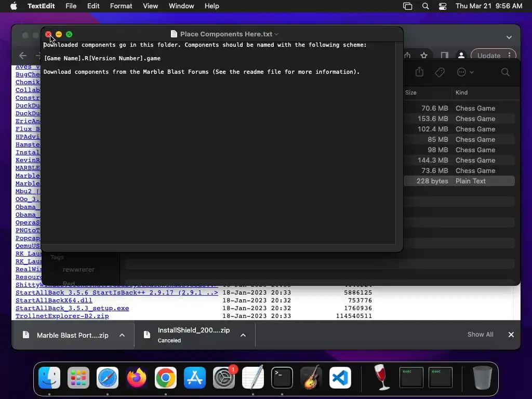Open the Apple menu

pyautogui.click(x=14, y=6)
